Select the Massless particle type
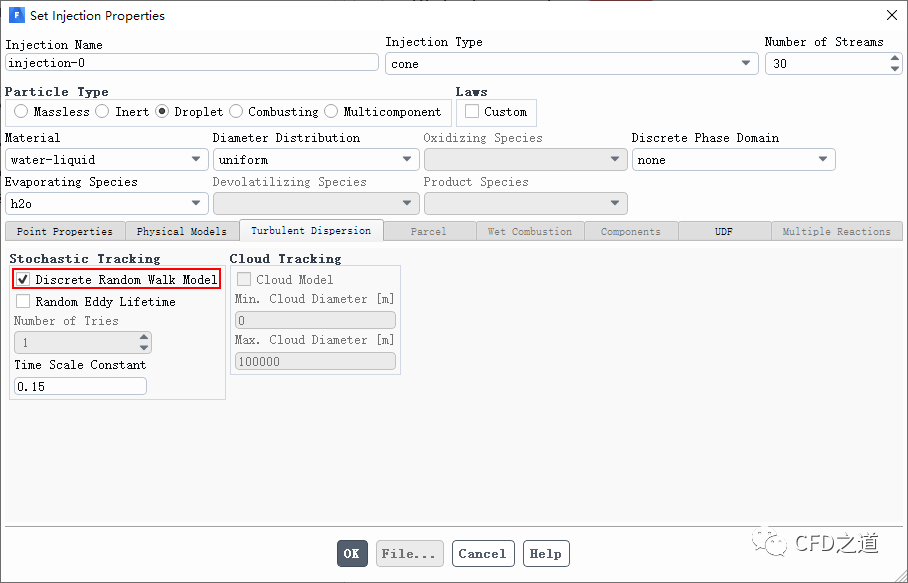The image size is (908, 583). (21, 111)
